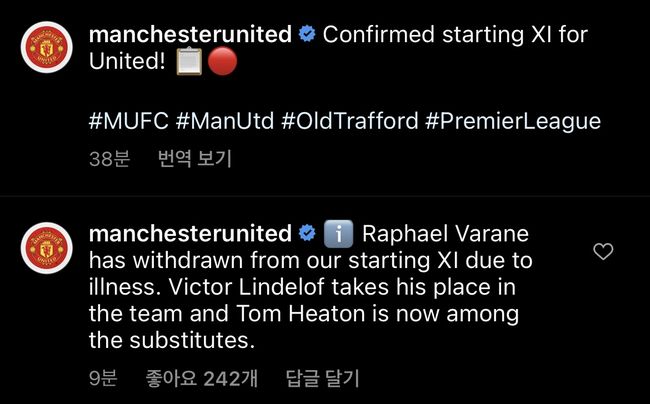Open manchesterunited username in the caption
This screenshot has width=650, height=404.
click(x=190, y=35)
